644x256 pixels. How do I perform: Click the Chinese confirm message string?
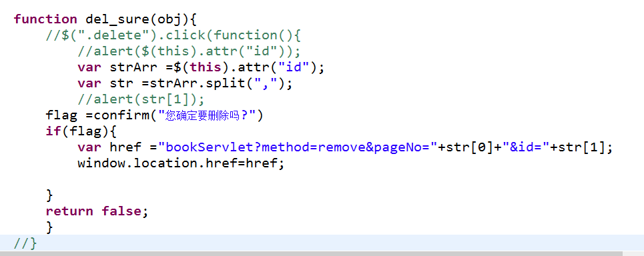pyautogui.click(x=207, y=116)
